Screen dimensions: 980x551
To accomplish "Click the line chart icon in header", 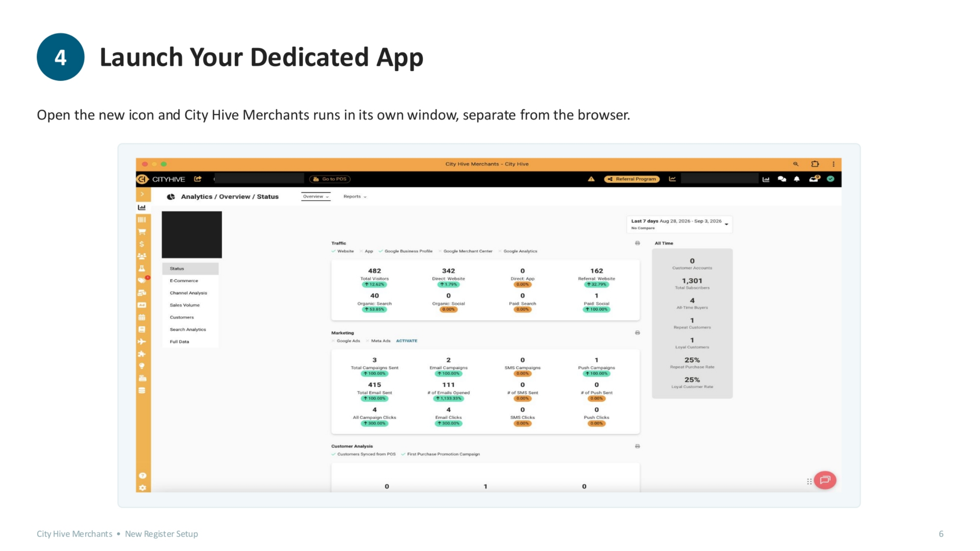I will tap(672, 179).
